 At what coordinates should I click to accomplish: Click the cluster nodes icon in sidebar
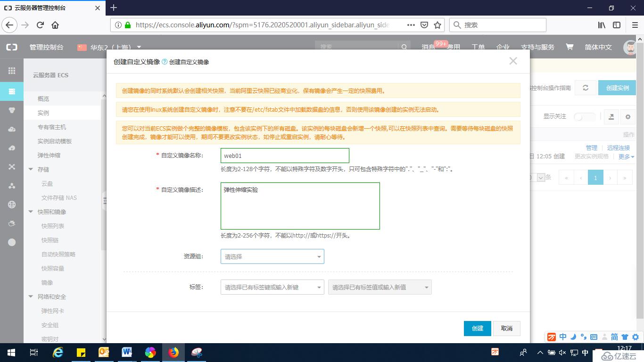pos(12,186)
